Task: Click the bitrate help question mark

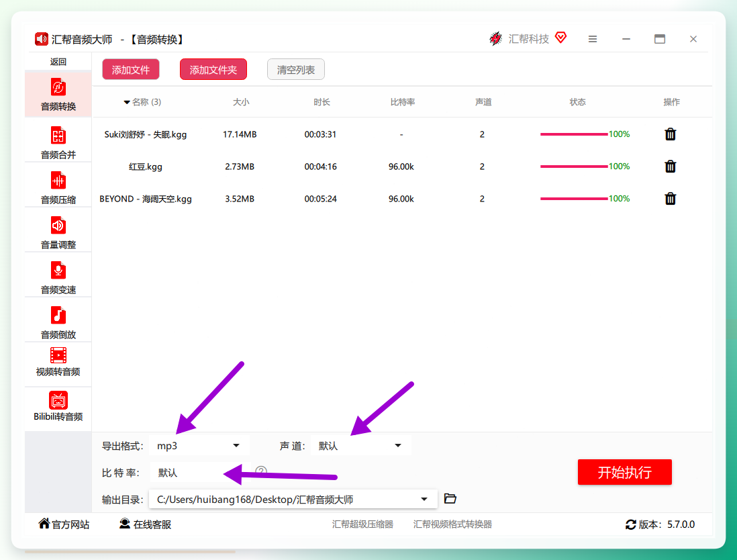Action: tap(261, 471)
